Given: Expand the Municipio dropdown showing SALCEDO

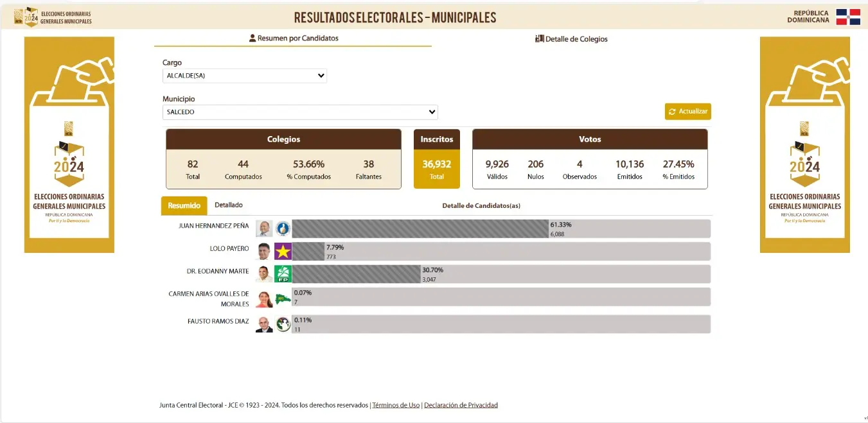Looking at the screenshot, I should [300, 112].
